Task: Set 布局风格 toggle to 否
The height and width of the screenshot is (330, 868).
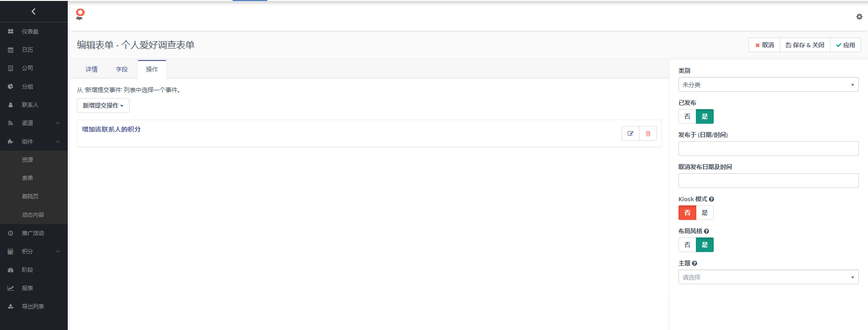Action: tap(687, 245)
